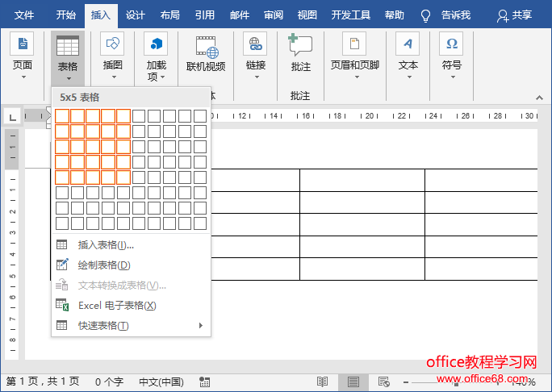Viewport: 552px width, 392px height.
Task: Click the macro recording status bar icon
Action: click(204, 382)
